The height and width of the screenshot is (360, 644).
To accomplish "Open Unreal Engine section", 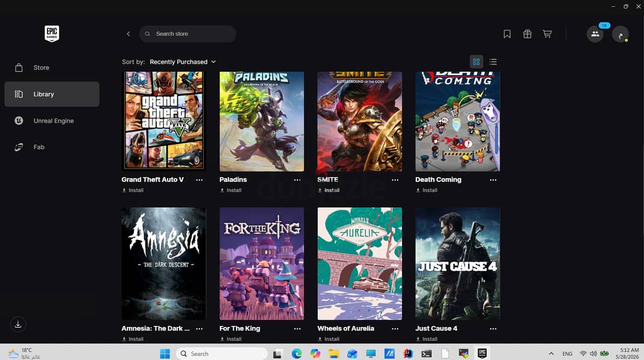I will pyautogui.click(x=52, y=121).
